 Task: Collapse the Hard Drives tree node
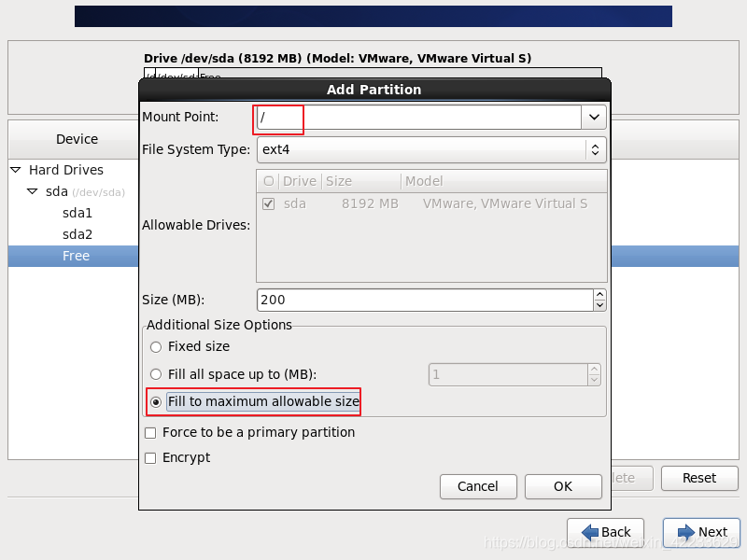[16, 170]
